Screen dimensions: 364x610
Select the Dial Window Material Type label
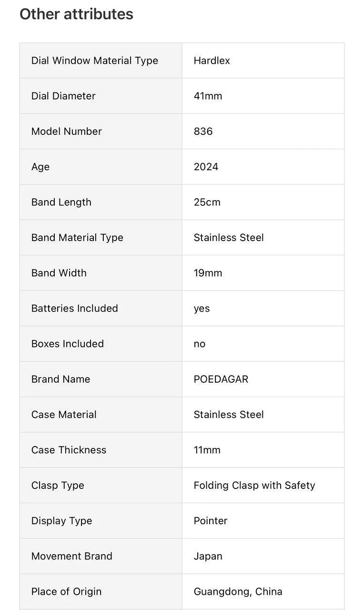click(x=94, y=61)
